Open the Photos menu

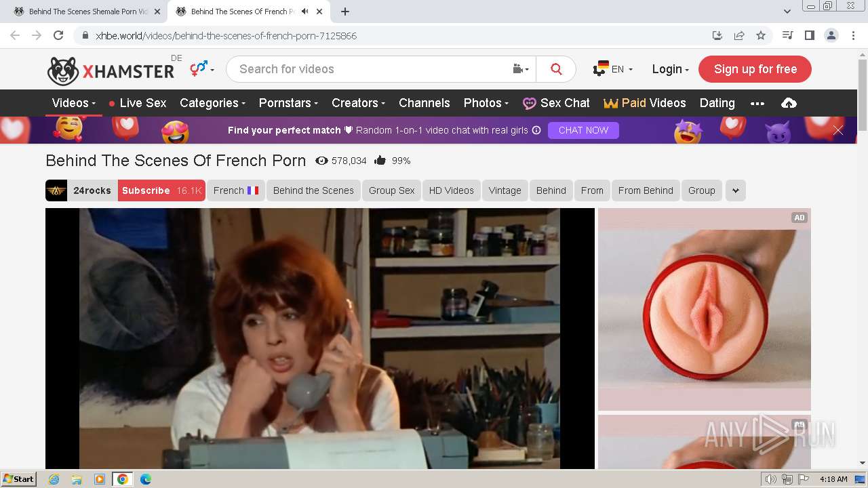click(486, 103)
